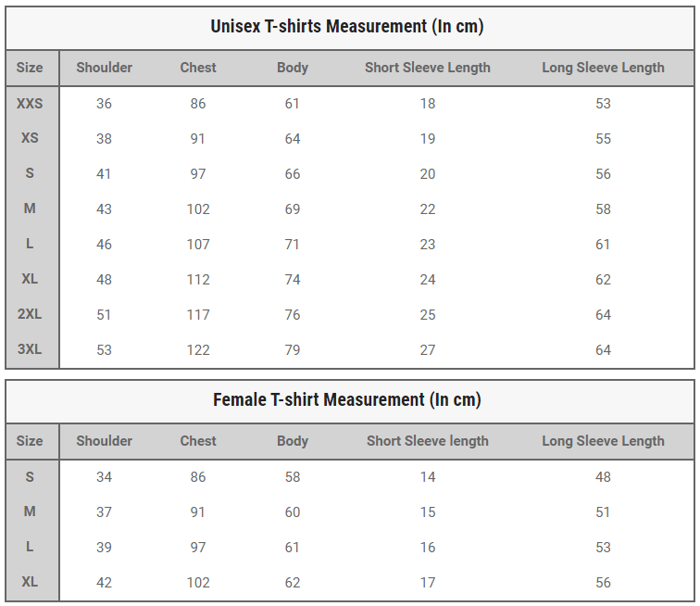Click the XS size label

coord(30,139)
